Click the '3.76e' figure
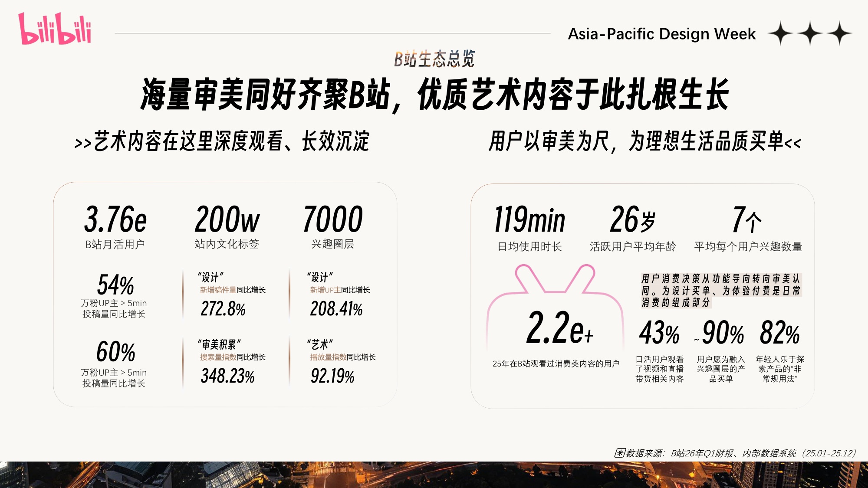This screenshot has height=488, width=868. (x=115, y=219)
